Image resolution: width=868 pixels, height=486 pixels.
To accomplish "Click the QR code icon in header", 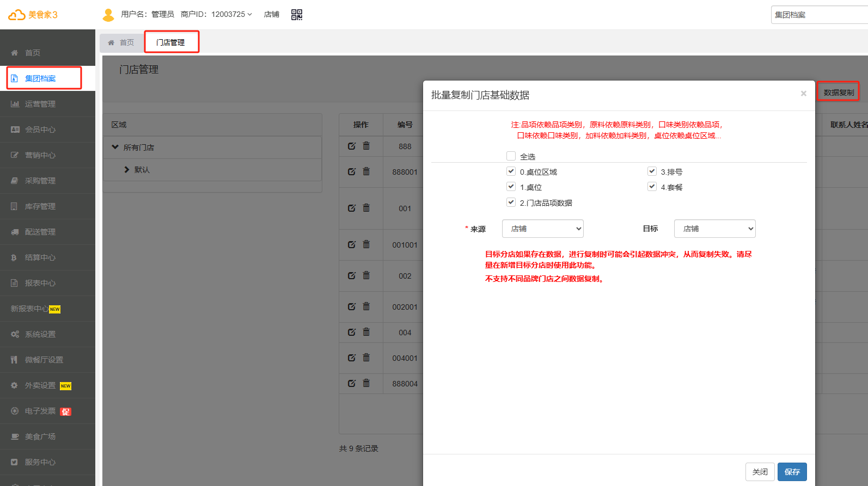I will [297, 15].
